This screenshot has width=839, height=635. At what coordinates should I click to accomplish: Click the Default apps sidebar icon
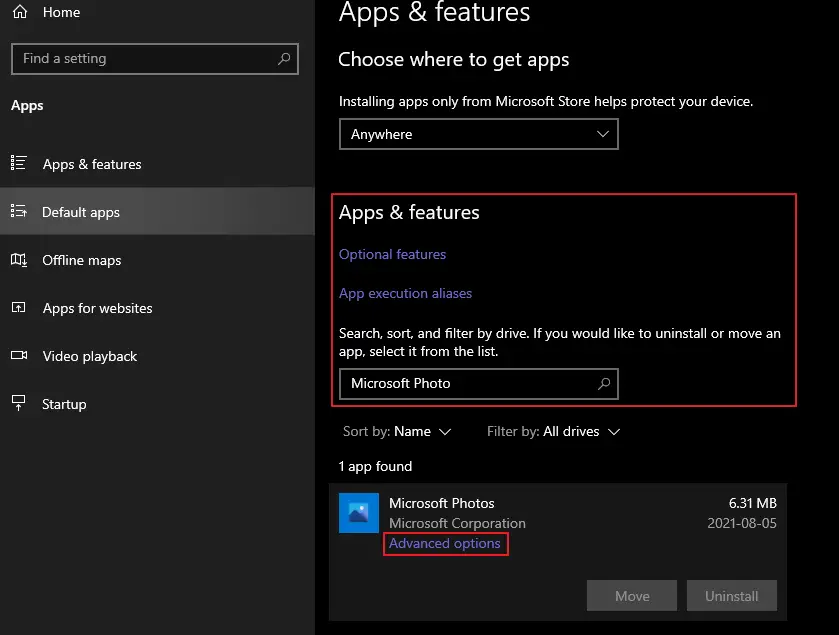(19, 211)
